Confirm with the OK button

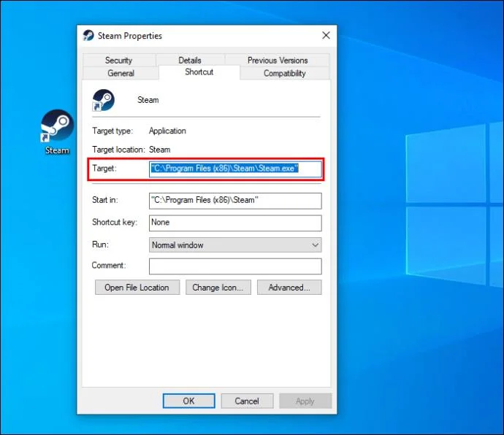(x=188, y=401)
